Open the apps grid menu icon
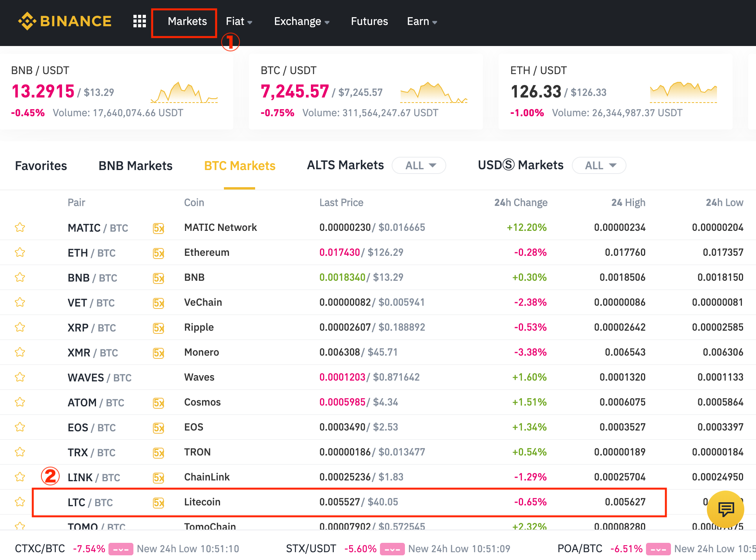The height and width of the screenshot is (560, 756). click(x=139, y=21)
